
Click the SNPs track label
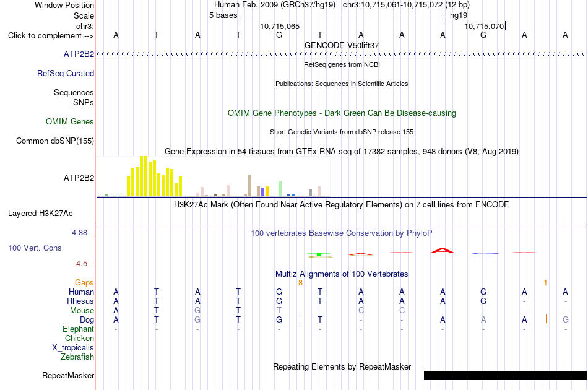click(x=84, y=102)
